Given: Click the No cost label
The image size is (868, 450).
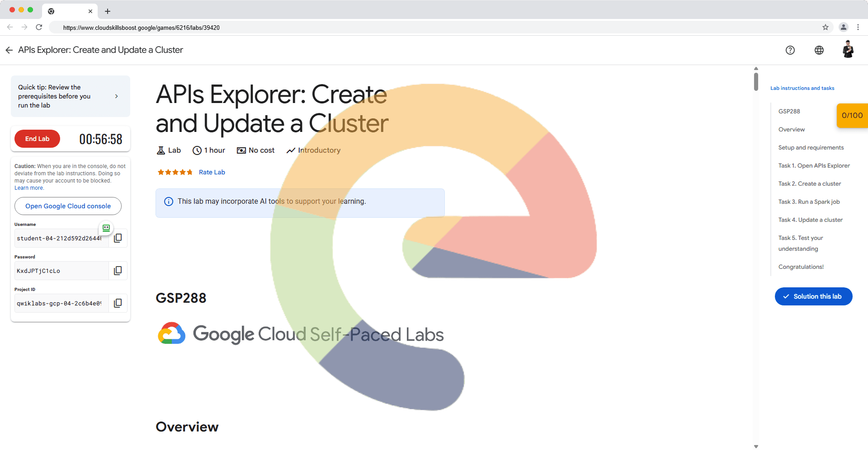Looking at the screenshot, I should click(256, 150).
